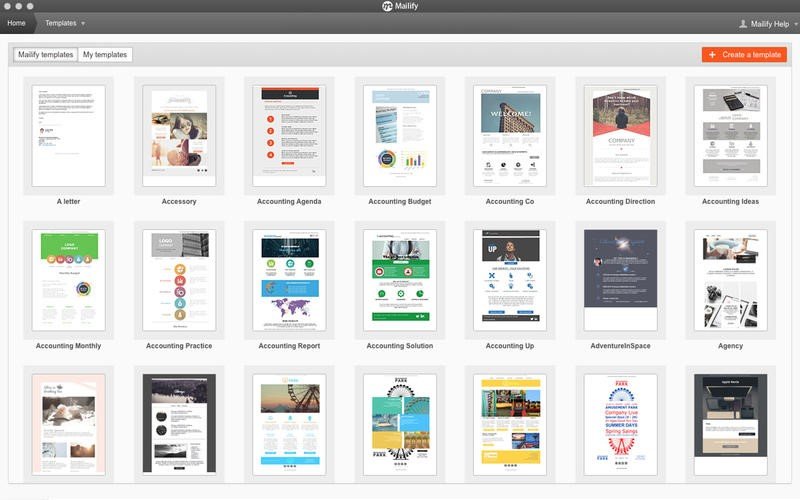Select the teal and yellow park collage template
This screenshot has height=500, width=800.
tap(400, 424)
